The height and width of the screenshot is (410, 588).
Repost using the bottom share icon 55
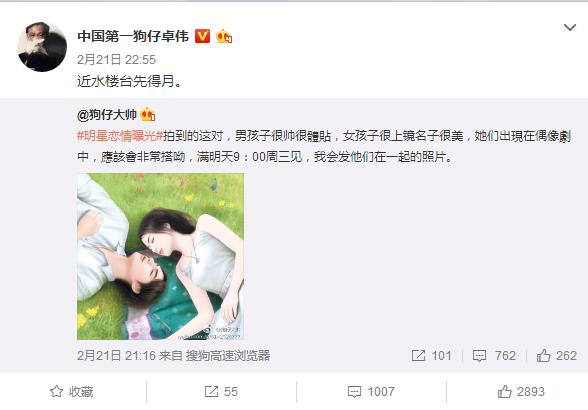tap(221, 392)
